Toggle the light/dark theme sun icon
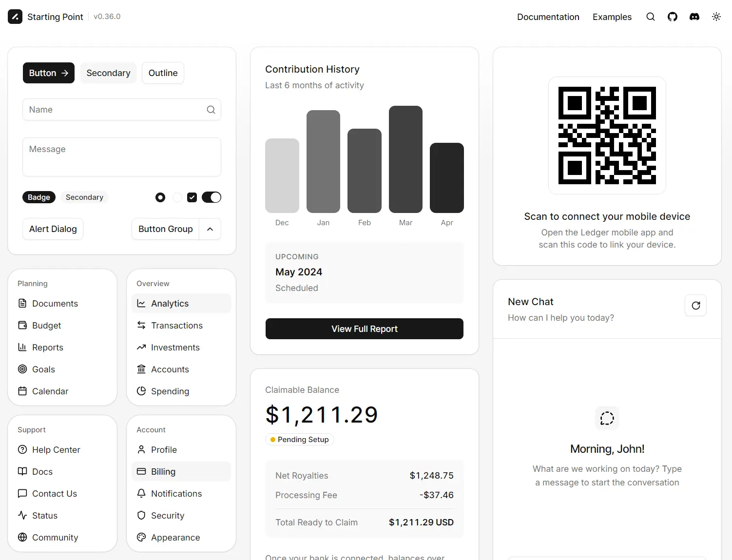This screenshot has width=732, height=560. [716, 17]
